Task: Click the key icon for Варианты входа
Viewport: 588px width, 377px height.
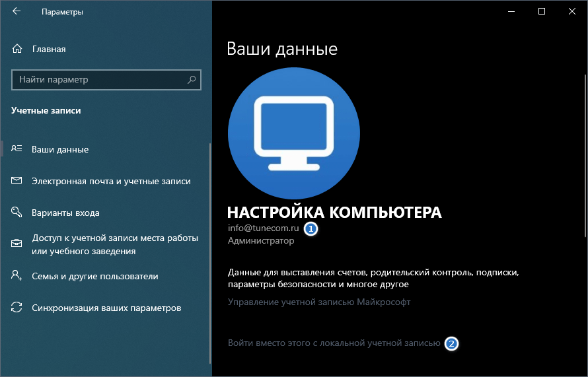Action: (x=17, y=212)
